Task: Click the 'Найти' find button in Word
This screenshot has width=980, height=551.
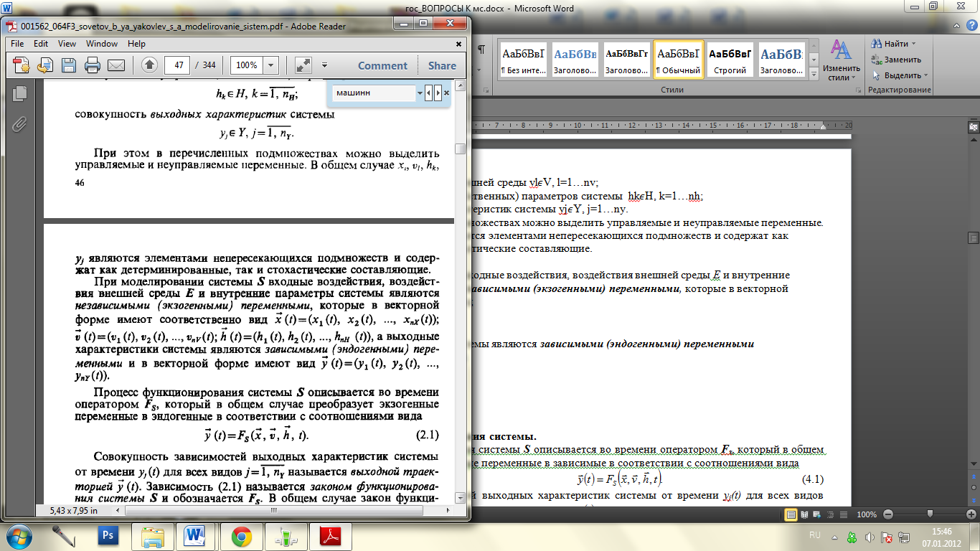Action: (891, 44)
